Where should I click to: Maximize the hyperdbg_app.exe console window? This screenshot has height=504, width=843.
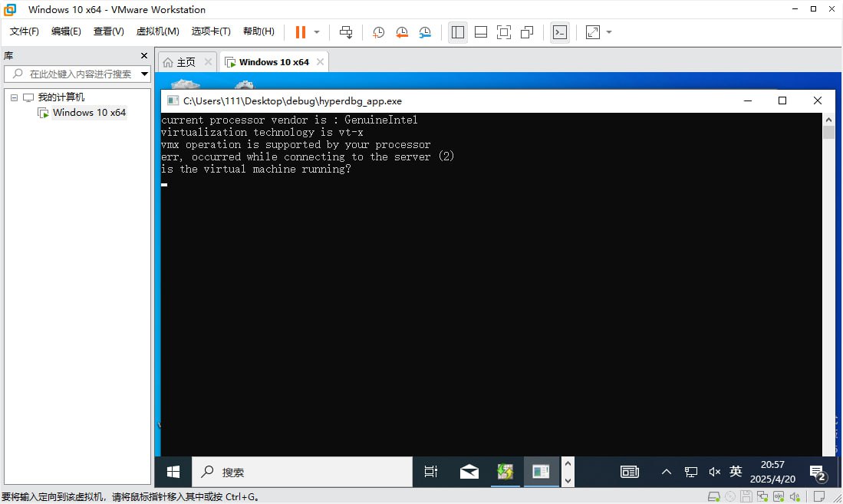pos(782,100)
